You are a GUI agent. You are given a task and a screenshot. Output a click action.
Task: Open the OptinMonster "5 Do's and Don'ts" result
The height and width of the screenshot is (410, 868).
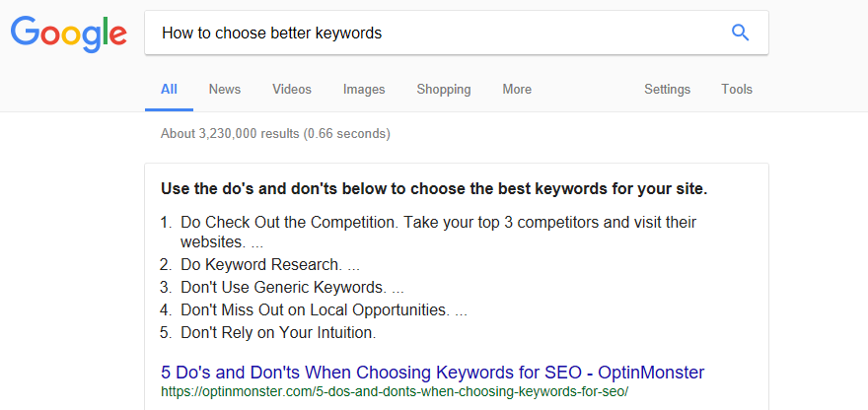click(x=432, y=373)
